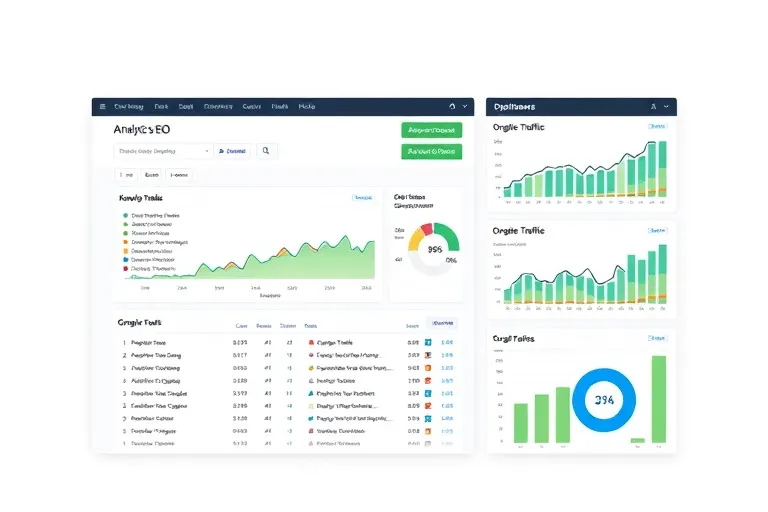Click the blue square icon in the table's first row
This screenshot has width=768, height=512.
428,342
